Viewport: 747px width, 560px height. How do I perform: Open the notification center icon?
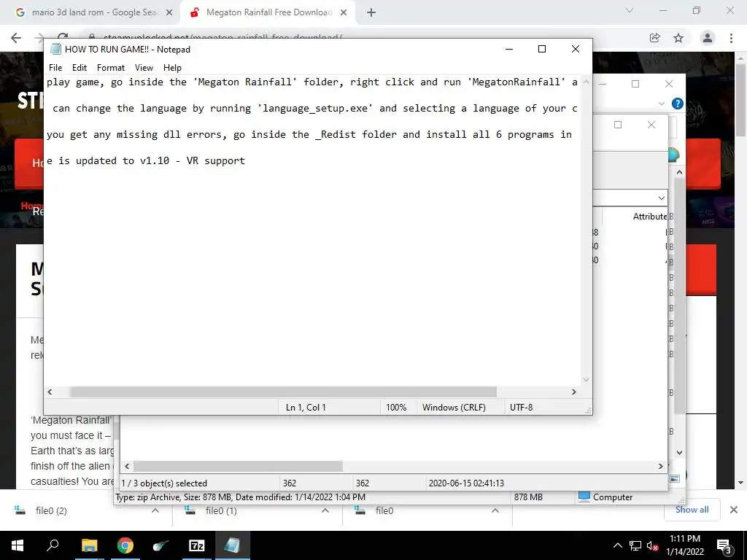coord(724,545)
